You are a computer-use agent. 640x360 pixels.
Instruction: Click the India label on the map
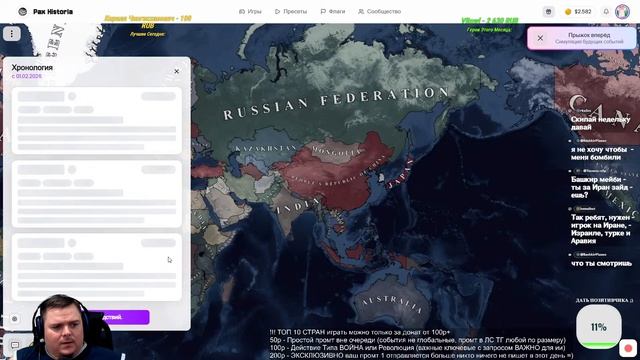tap(298, 206)
